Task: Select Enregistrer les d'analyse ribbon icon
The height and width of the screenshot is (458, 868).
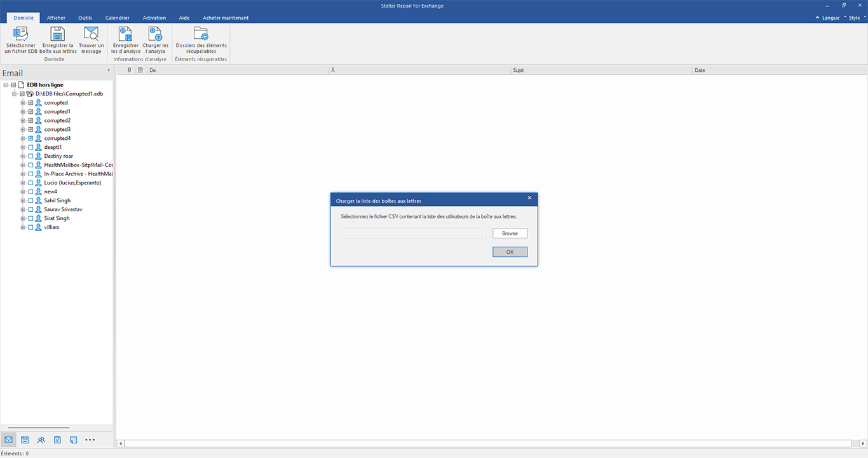Action: (126, 40)
